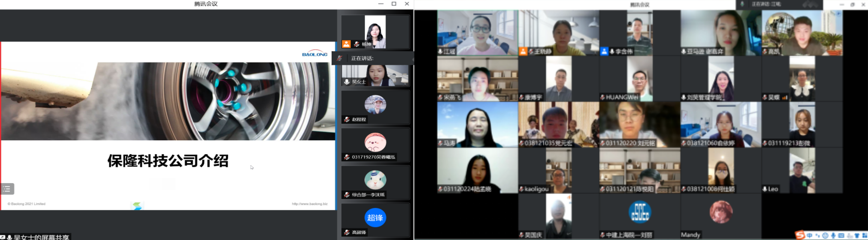Select 高凯 video tile with globe background

tap(802, 32)
